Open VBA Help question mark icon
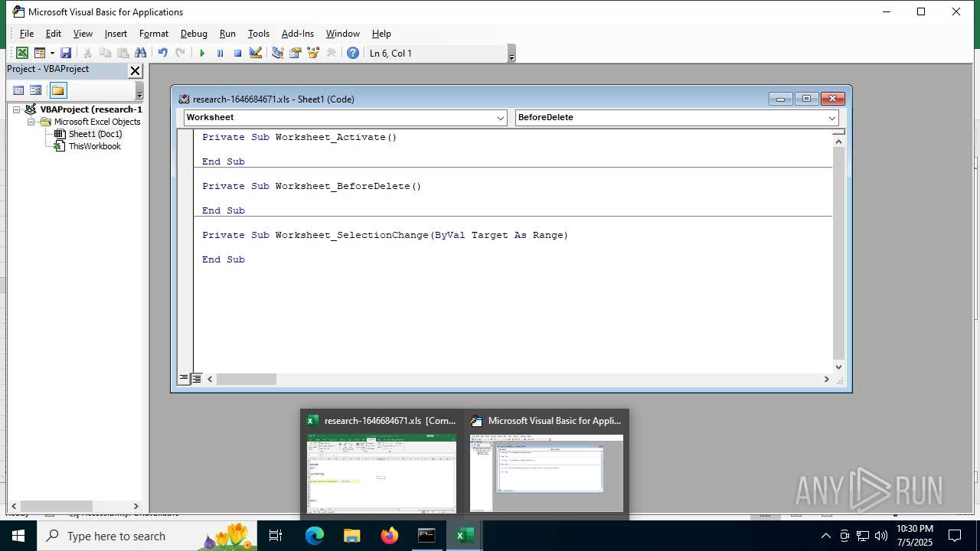 pos(353,53)
